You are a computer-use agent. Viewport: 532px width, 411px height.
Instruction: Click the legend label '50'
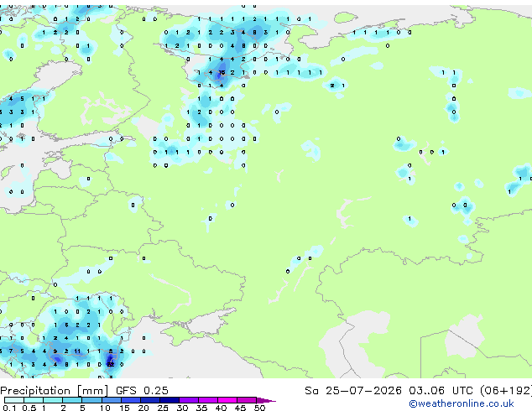pos(259,408)
